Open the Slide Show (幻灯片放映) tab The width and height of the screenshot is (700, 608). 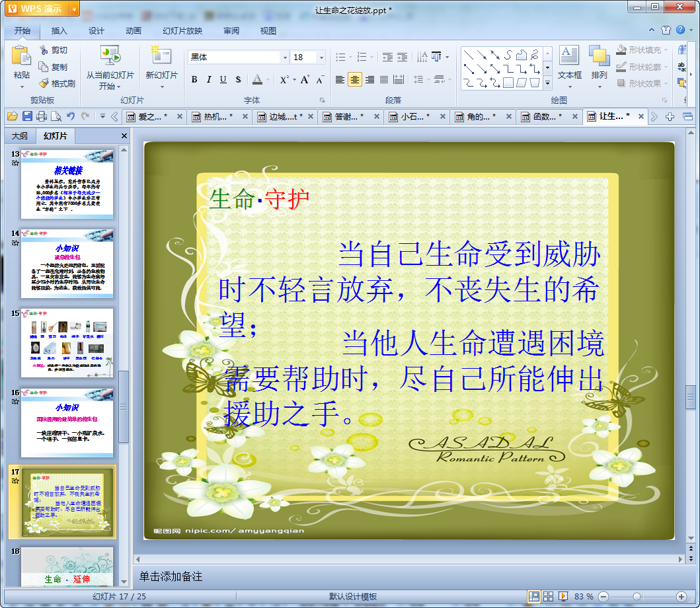pos(182,31)
